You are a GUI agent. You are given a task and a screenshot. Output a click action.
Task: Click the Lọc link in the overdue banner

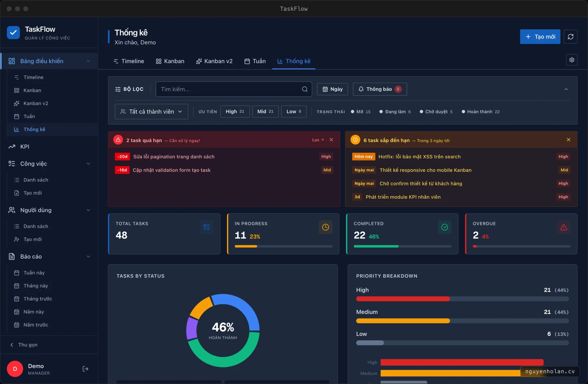(x=318, y=140)
